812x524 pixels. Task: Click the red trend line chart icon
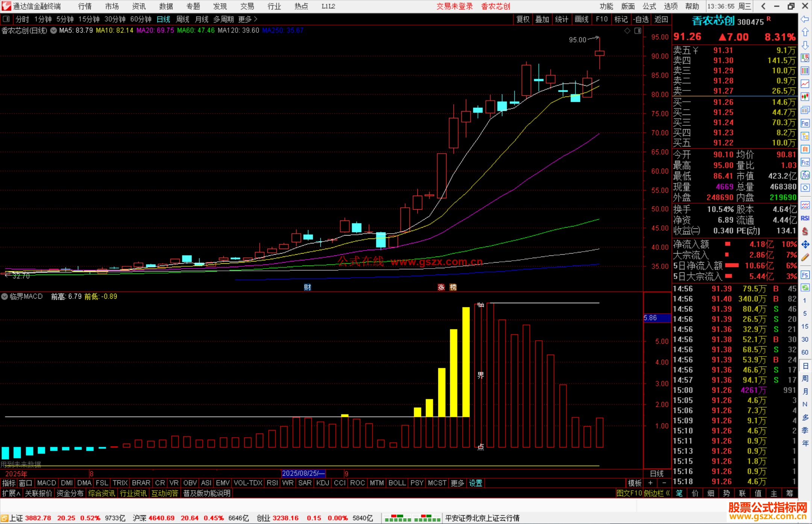tap(805, 84)
